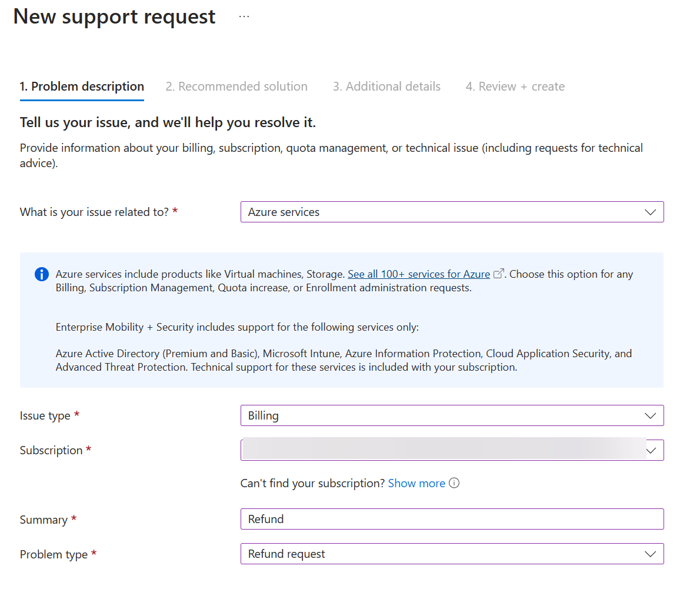Image resolution: width=700 pixels, height=589 pixels.
Task: Click the chevron on the Subscription dropdown
Action: pyautogui.click(x=651, y=450)
